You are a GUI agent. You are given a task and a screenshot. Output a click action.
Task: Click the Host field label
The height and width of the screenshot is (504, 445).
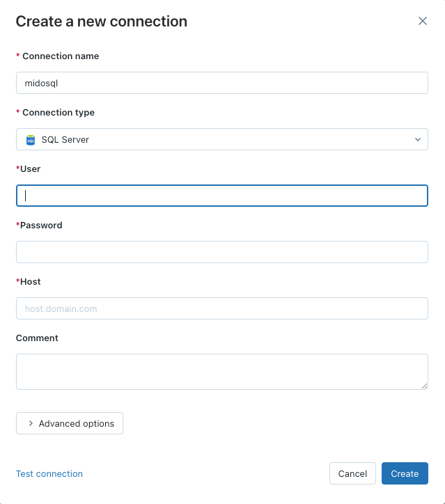pyautogui.click(x=31, y=282)
